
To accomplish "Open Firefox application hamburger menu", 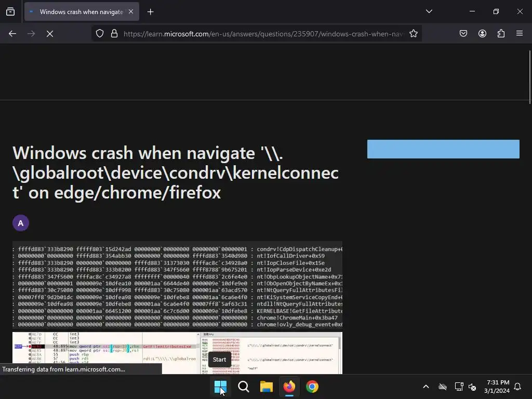I will tap(520, 33).
